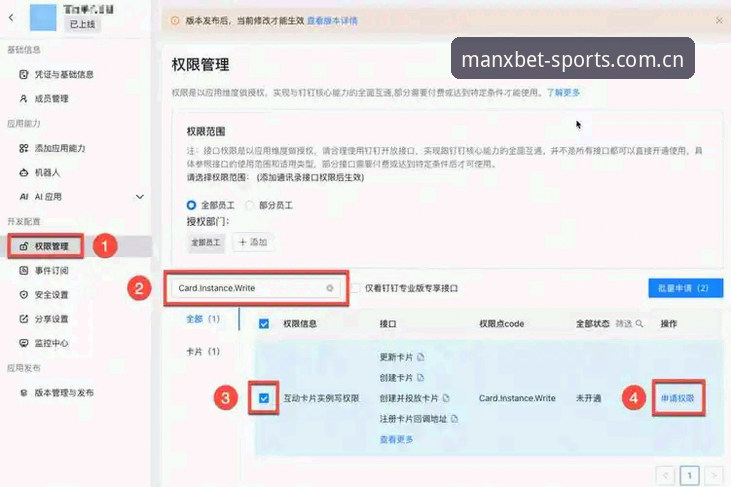Viewport: 731px width, 487px height.
Task: Click the 权限信息 column header
Action: point(300,323)
